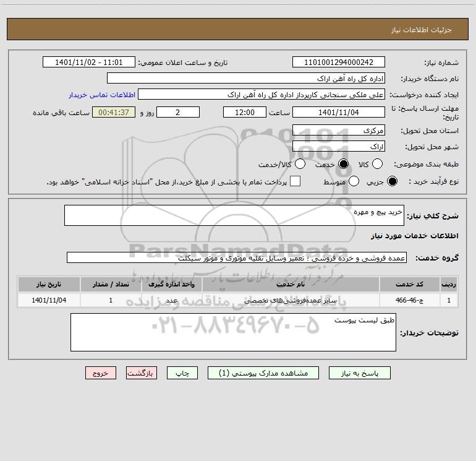Click the remaining days field showing 2
Image resolution: width=476 pixels, height=461 pixels.
click(178, 112)
